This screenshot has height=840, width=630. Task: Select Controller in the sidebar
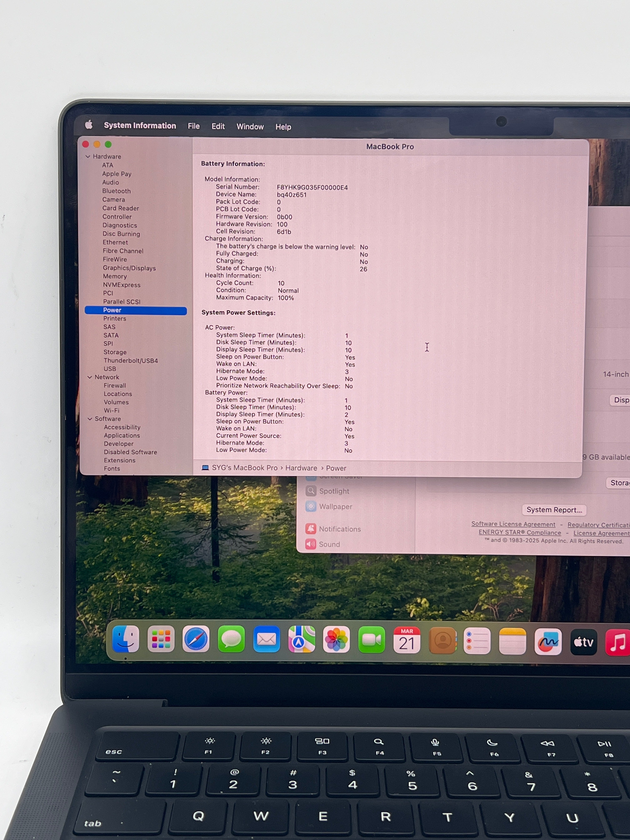tap(117, 216)
